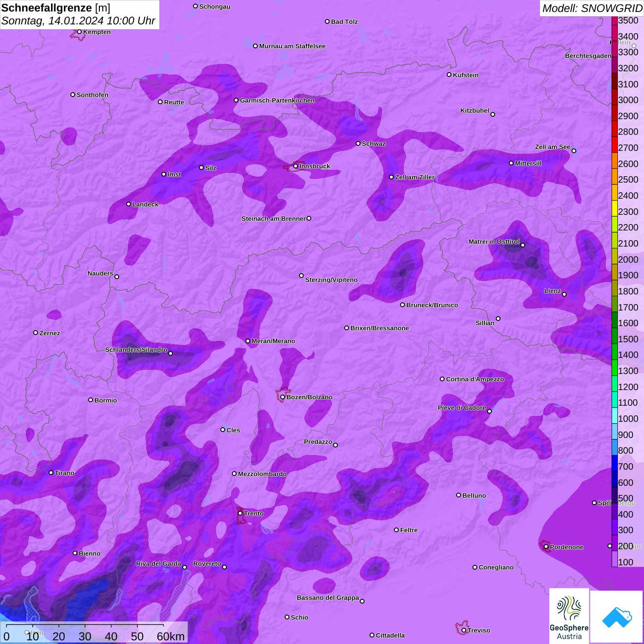
Task: Click the blue cloud-mountain logo icon
Action: 617,616
